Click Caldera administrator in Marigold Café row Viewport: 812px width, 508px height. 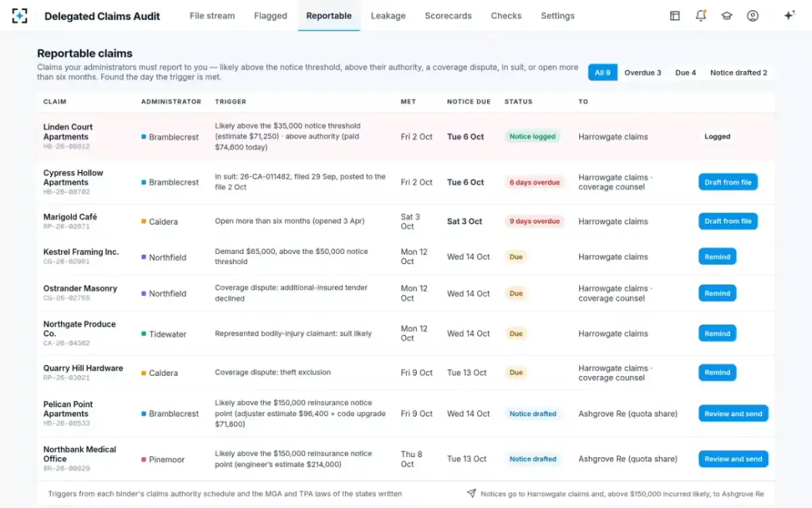pyautogui.click(x=164, y=221)
